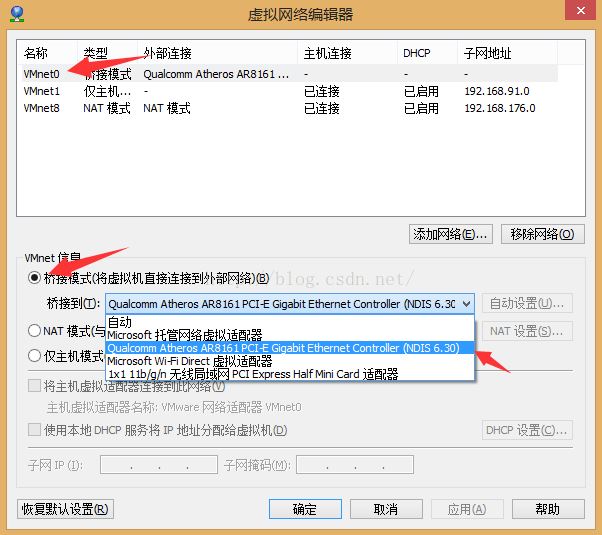Collapse the 桥接到 adapter combo box arrow

(x=466, y=304)
